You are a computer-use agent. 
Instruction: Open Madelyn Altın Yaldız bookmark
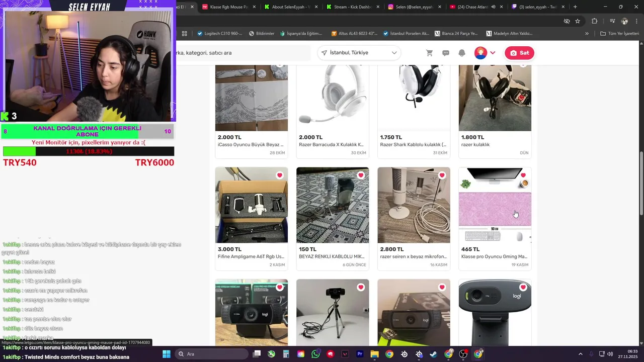coord(509,34)
